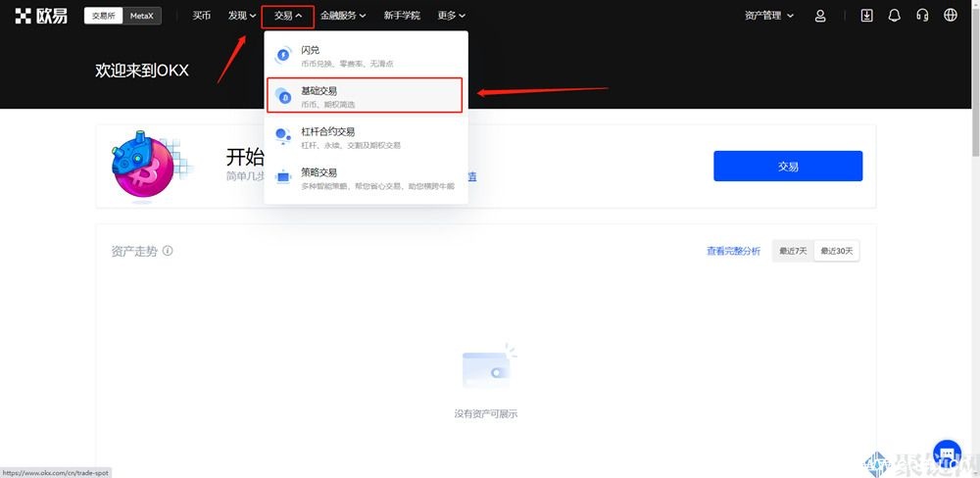Open the globe language selector

coord(950,16)
